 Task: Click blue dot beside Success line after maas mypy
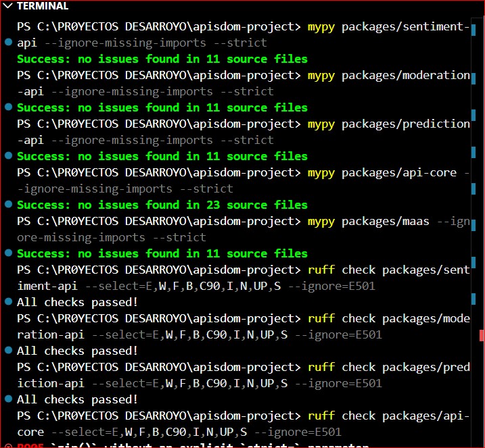click(9, 253)
